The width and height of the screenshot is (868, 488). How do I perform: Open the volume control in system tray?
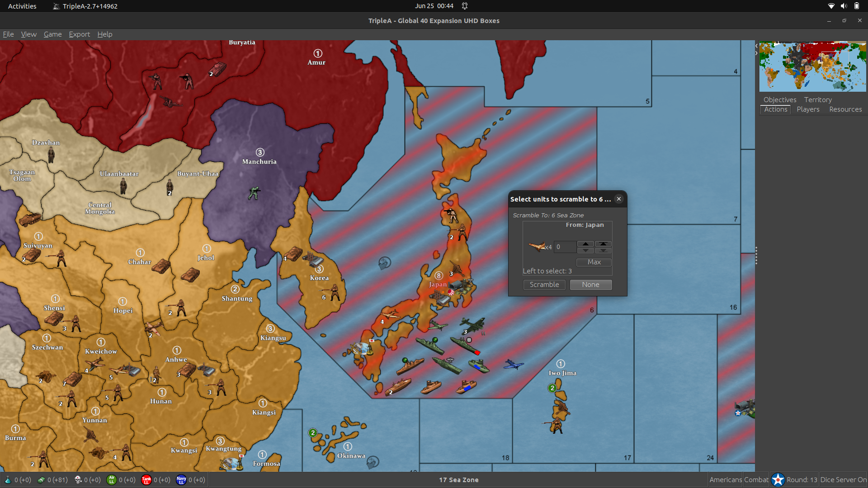[x=844, y=6]
